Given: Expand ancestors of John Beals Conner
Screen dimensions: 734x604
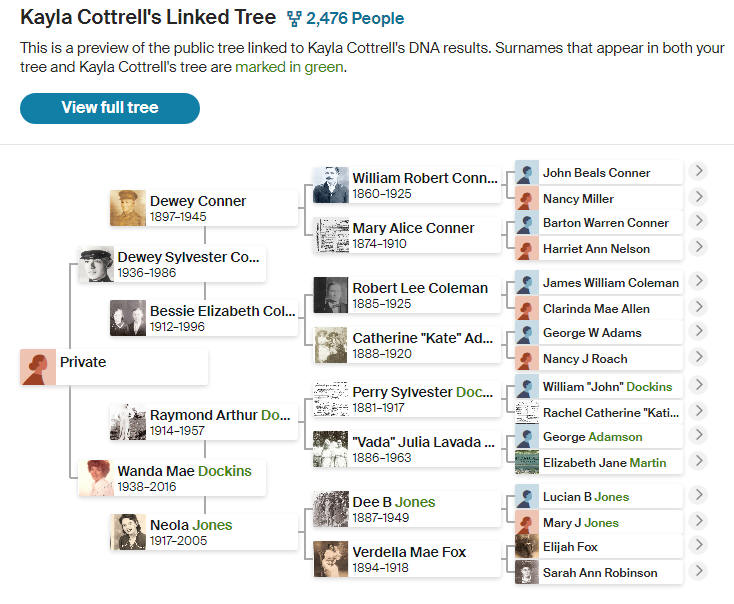Looking at the screenshot, I should tap(698, 171).
